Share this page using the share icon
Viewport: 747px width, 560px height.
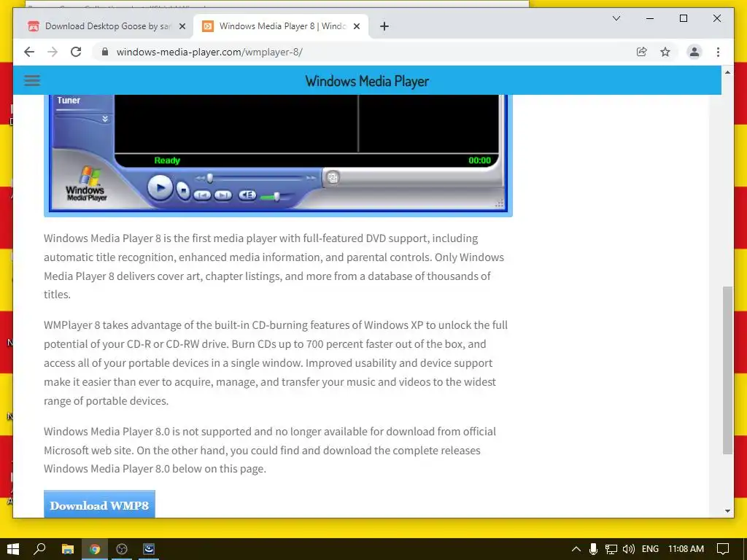pos(642,52)
